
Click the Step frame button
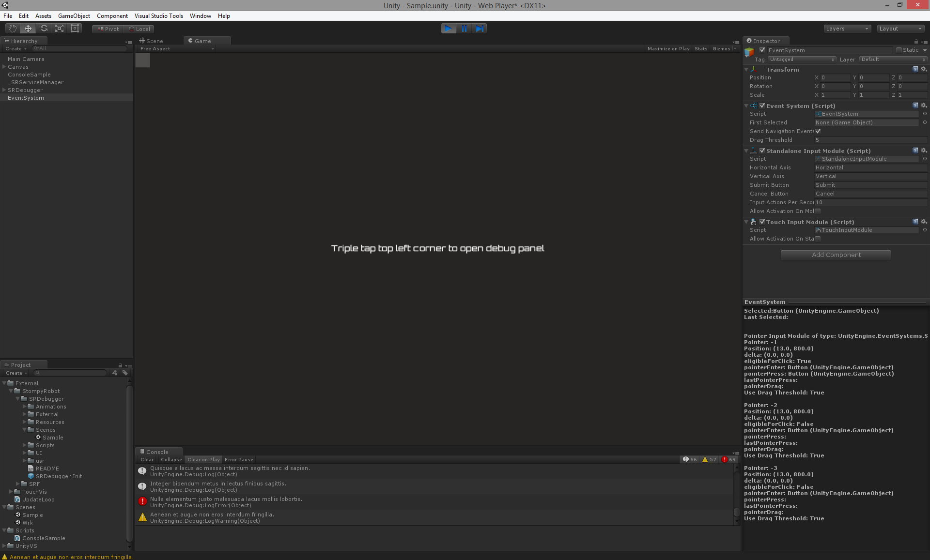(480, 29)
